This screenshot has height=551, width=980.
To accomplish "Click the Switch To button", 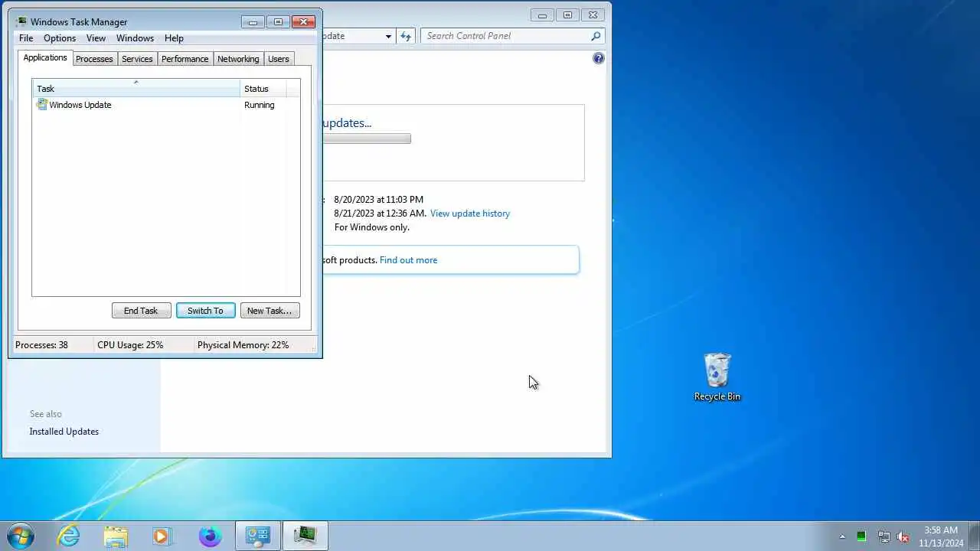I will [x=205, y=310].
